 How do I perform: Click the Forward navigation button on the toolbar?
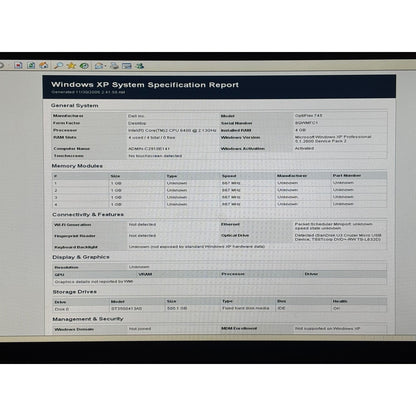pos(1,66)
